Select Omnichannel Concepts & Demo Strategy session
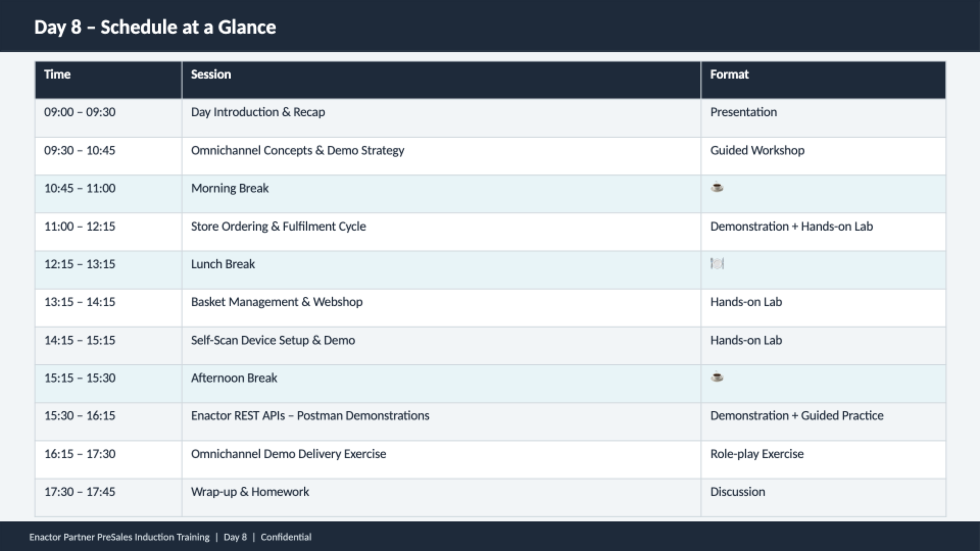 coord(298,151)
